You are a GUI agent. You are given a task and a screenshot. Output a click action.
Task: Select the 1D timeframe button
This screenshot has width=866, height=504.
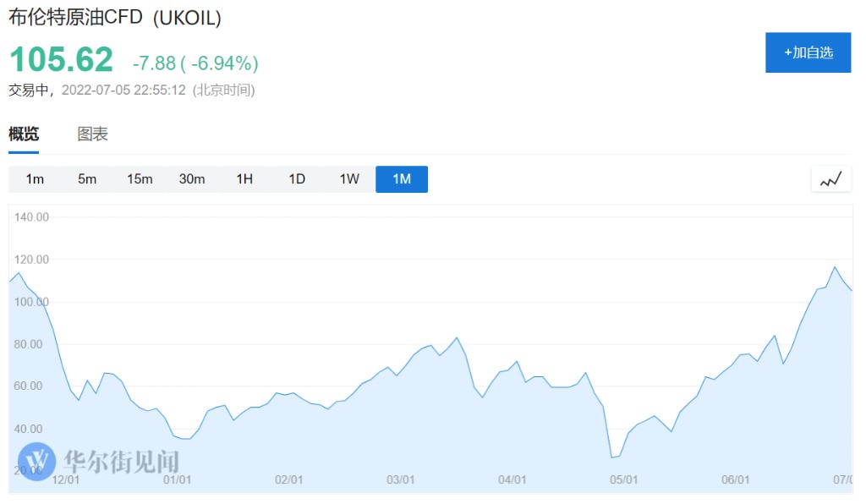[297, 179]
